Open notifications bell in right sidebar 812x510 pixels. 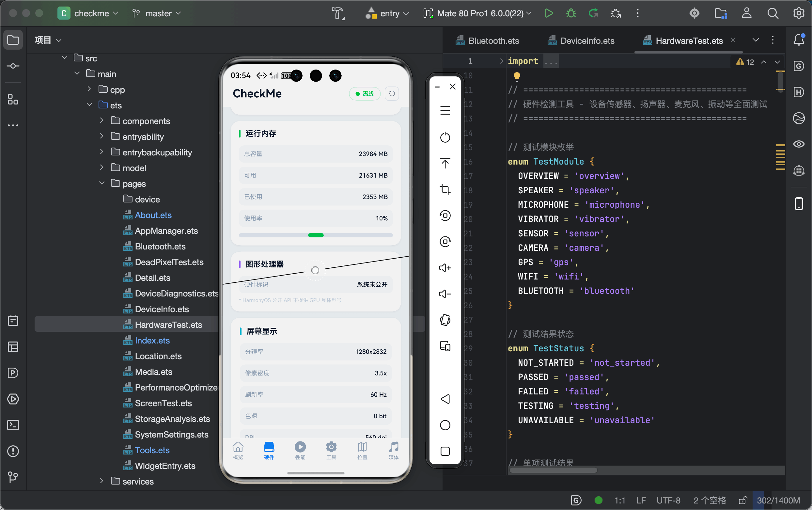(799, 40)
